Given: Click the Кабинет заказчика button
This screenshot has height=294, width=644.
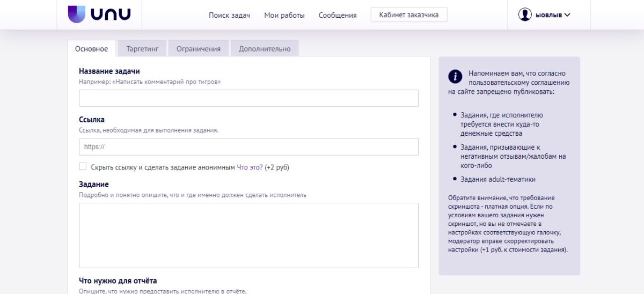Looking at the screenshot, I should tap(409, 15).
